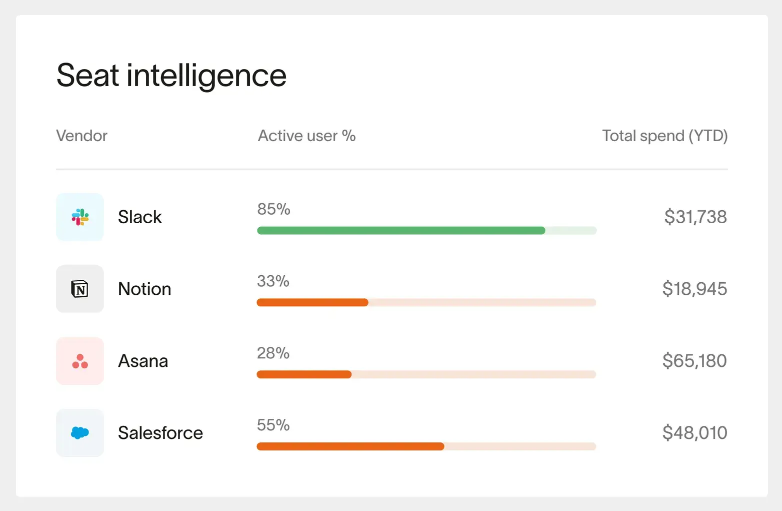Select the Slack vendor name
Image resolution: width=782 pixels, height=511 pixels.
[140, 217]
